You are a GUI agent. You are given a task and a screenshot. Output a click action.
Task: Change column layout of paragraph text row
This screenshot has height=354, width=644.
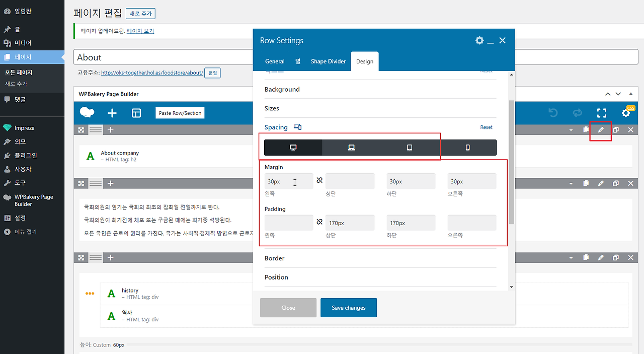[x=96, y=184]
